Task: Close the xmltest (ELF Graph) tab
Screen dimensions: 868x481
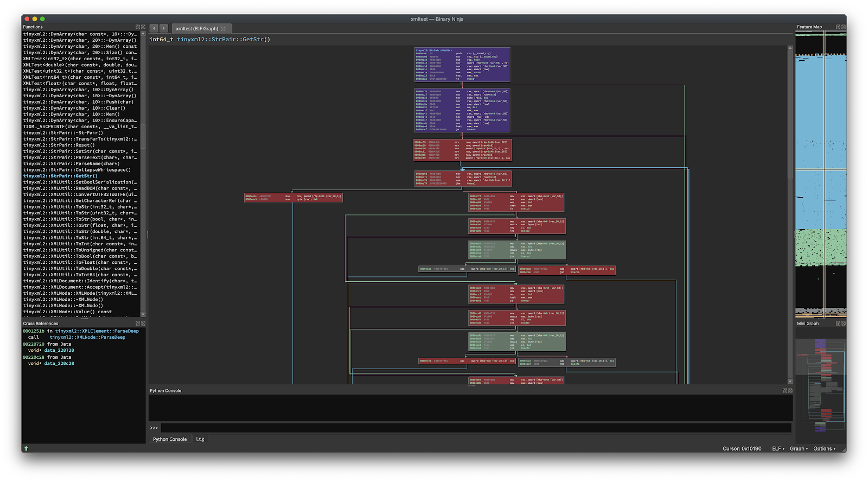Action: 223,29
